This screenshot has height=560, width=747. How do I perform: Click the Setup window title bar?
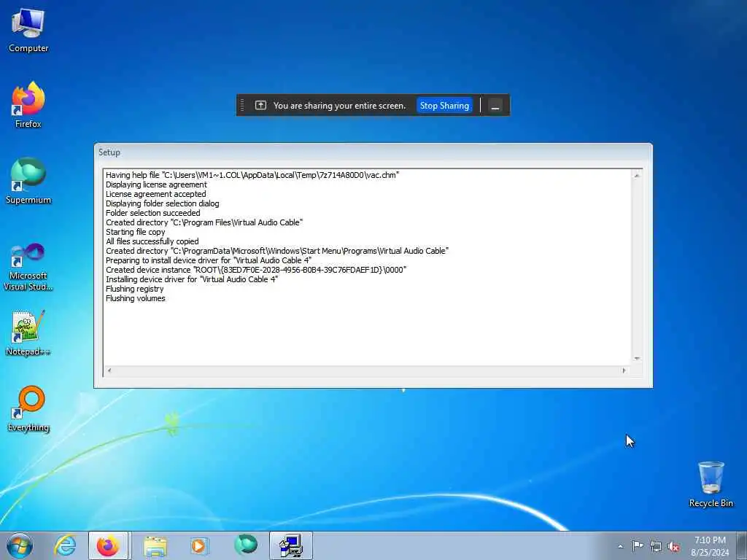pyautogui.click(x=373, y=152)
